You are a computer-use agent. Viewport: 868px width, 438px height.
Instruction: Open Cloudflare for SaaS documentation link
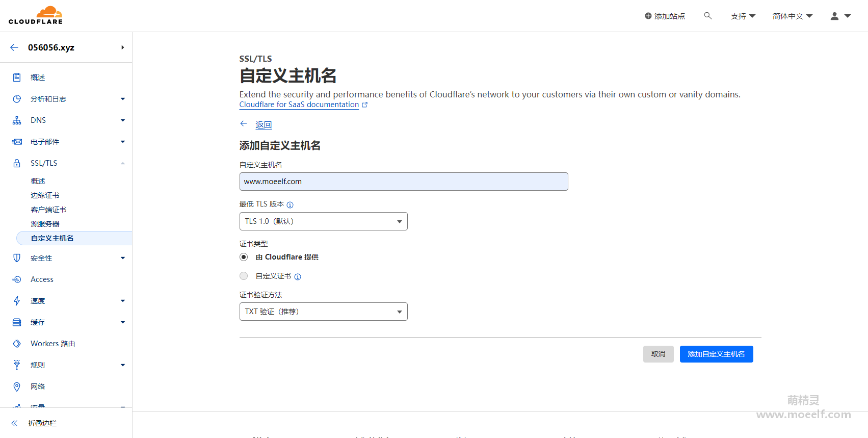point(299,105)
